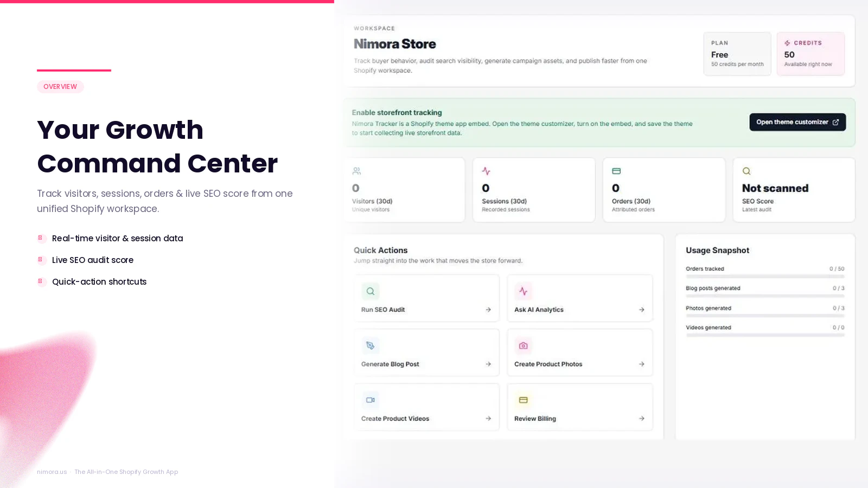
Task: Click the "Usage Snapshot" heading
Action: 718,251
